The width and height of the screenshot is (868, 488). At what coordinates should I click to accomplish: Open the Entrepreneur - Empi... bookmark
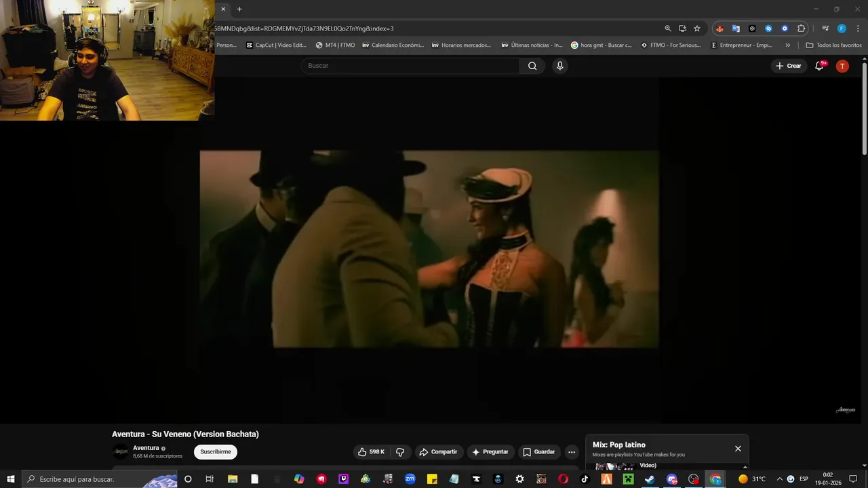[x=742, y=45]
